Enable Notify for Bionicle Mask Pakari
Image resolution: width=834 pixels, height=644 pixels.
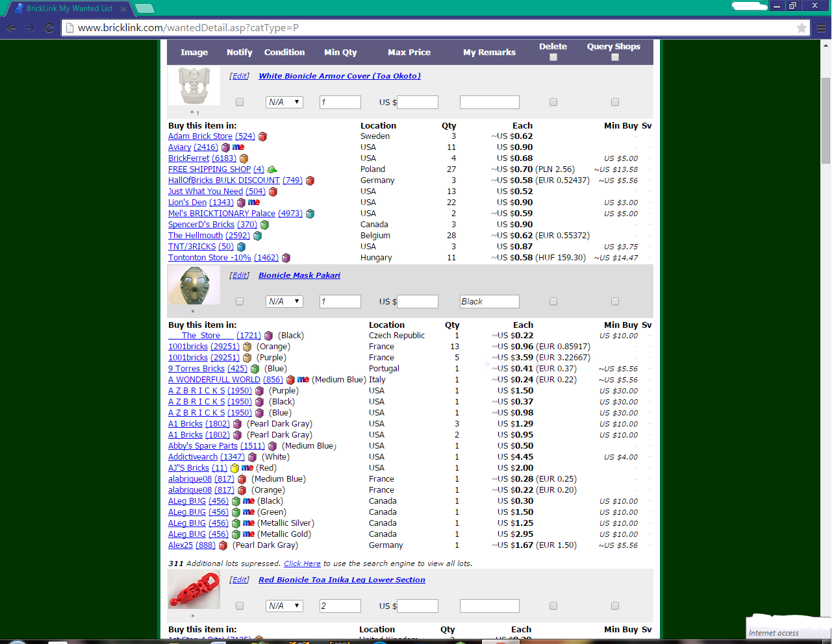[x=240, y=301]
